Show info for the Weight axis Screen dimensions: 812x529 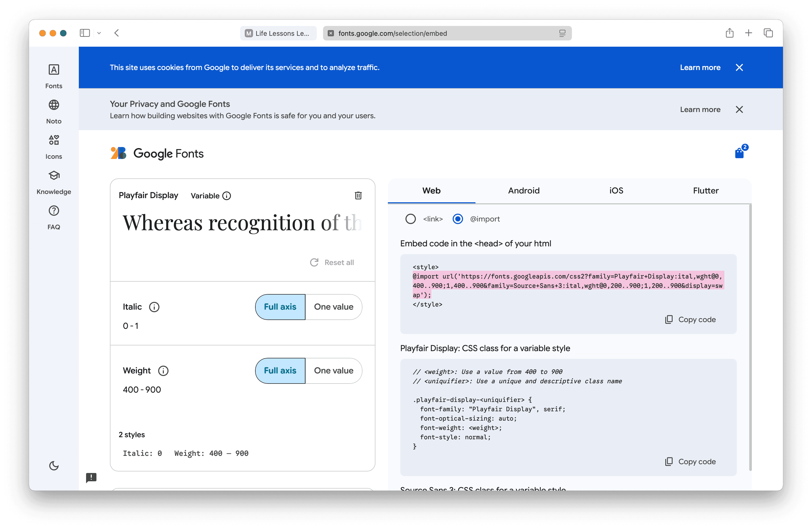click(x=163, y=371)
